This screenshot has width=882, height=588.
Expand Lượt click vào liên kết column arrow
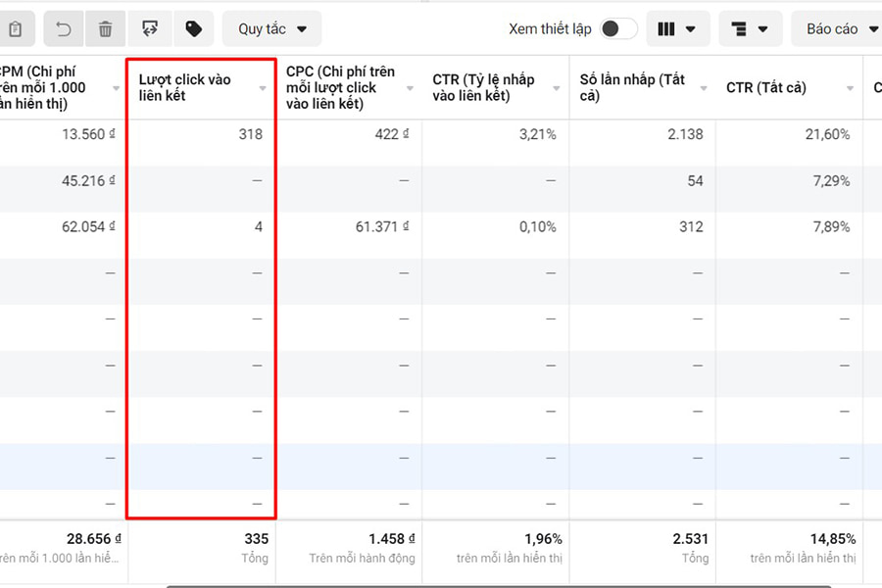[x=263, y=88]
